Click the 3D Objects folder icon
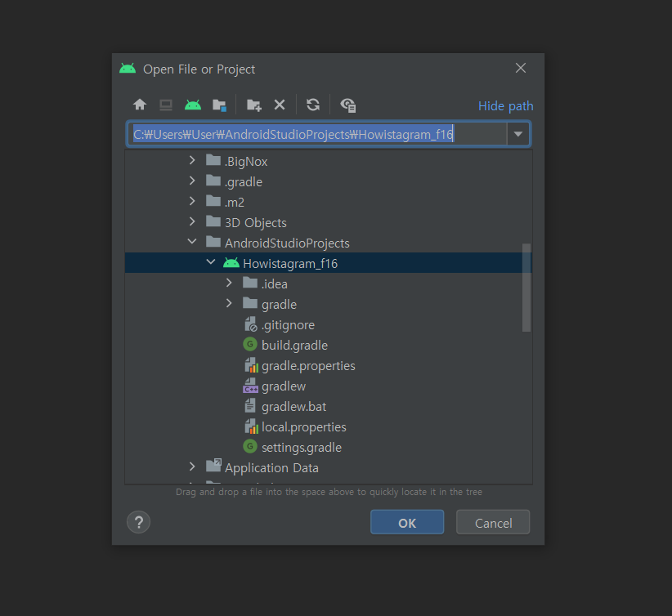The height and width of the screenshot is (616, 672). click(x=213, y=221)
